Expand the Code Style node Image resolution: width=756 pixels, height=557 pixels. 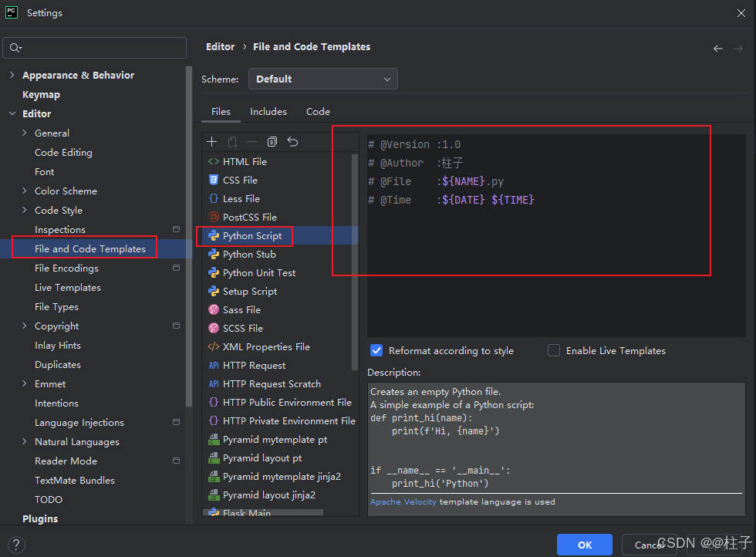point(25,210)
